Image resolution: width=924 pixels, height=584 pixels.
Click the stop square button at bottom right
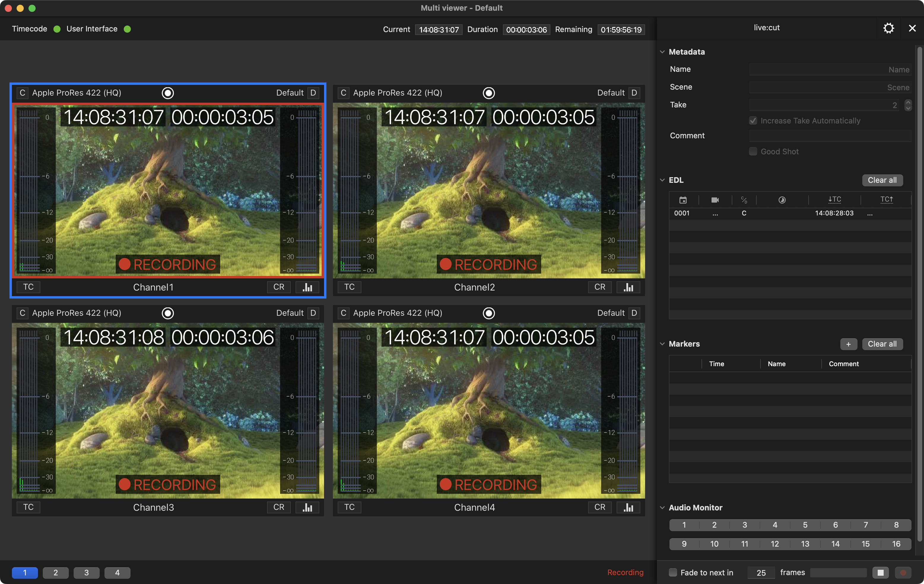pos(881,572)
